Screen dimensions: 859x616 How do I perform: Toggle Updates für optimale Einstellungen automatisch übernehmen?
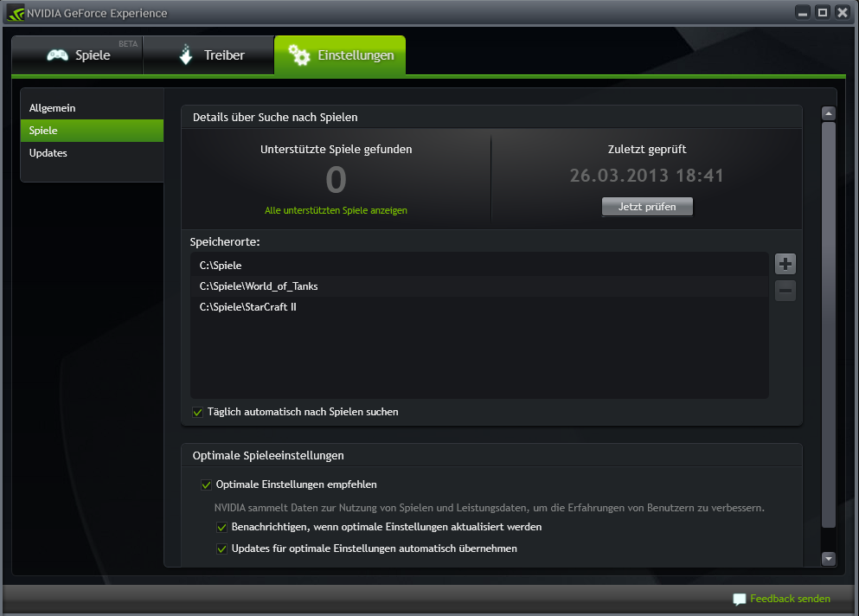click(221, 549)
